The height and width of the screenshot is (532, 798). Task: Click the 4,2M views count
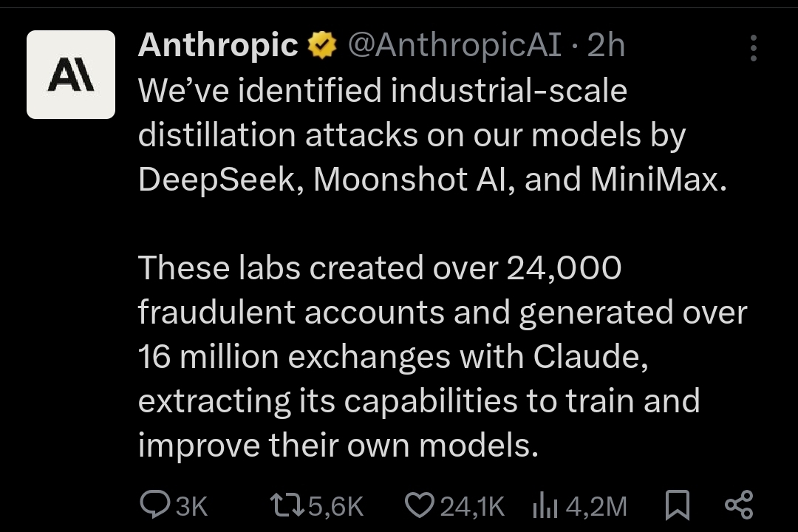click(x=596, y=506)
